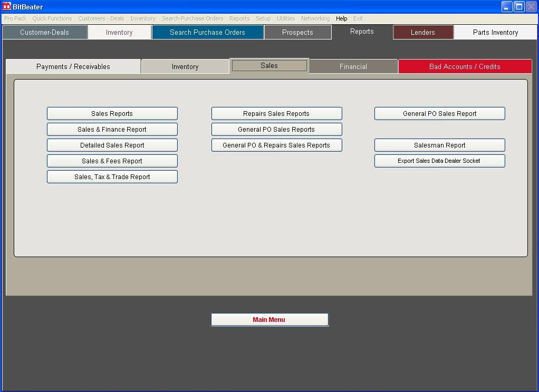Switch to the Prospects tab
Screen dimensions: 539x392
click(x=298, y=32)
